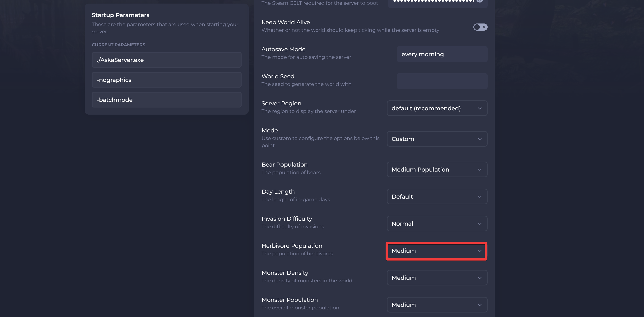The height and width of the screenshot is (317, 644).
Task: Click the Monster Density label
Action: click(x=285, y=273)
